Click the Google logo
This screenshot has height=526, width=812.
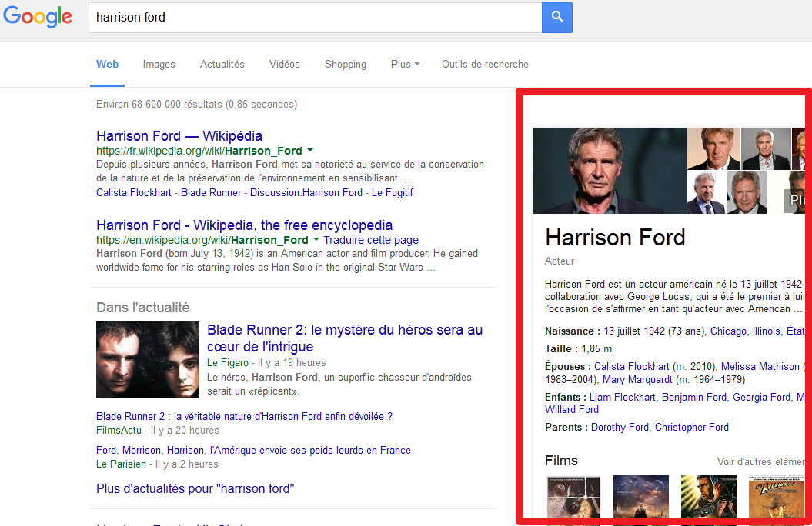point(38,17)
